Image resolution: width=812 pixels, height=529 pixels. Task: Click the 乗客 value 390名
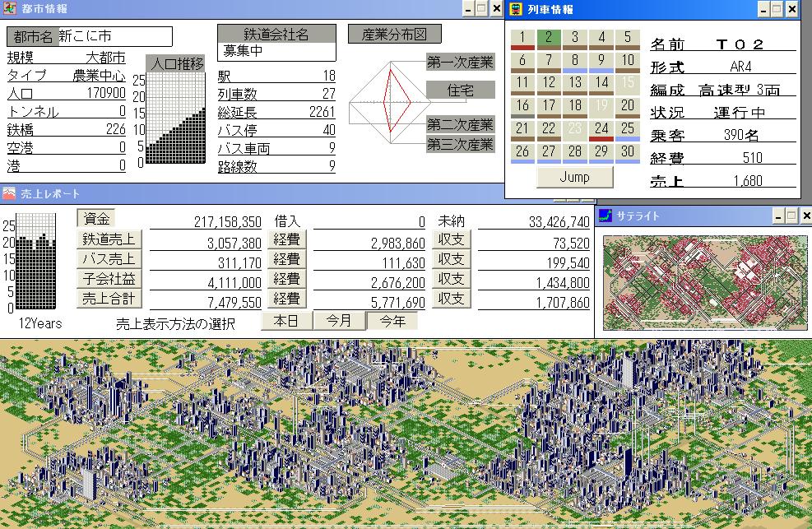tap(741, 135)
